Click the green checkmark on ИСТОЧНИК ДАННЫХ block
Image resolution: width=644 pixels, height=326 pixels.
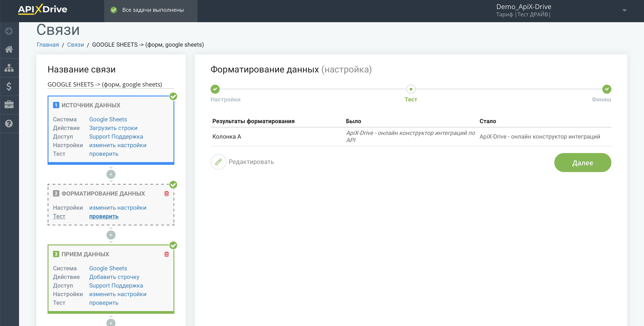coord(173,96)
